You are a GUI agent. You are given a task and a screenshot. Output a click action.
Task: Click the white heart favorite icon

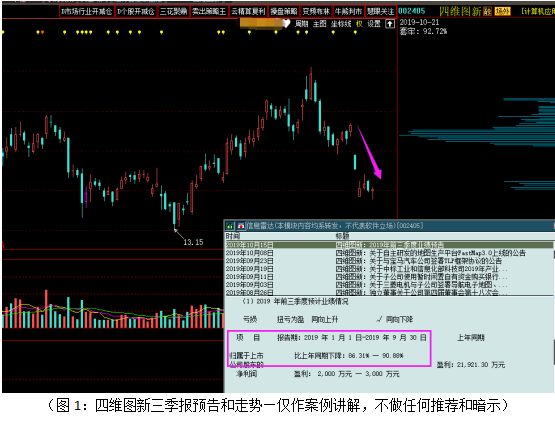[x=286, y=24]
